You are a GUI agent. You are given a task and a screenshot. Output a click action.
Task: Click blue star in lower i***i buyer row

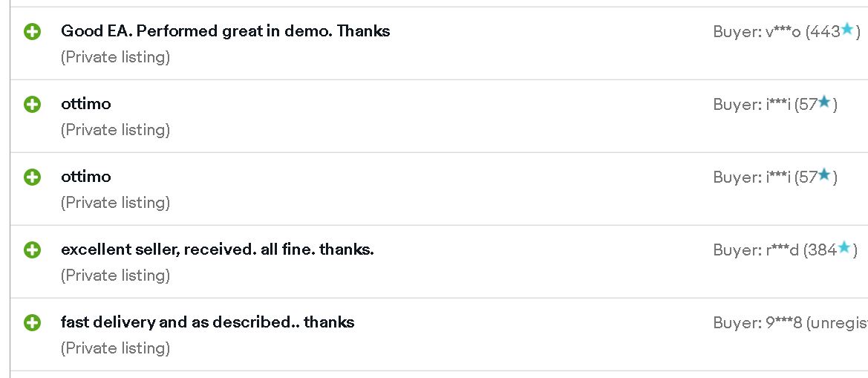tap(824, 175)
